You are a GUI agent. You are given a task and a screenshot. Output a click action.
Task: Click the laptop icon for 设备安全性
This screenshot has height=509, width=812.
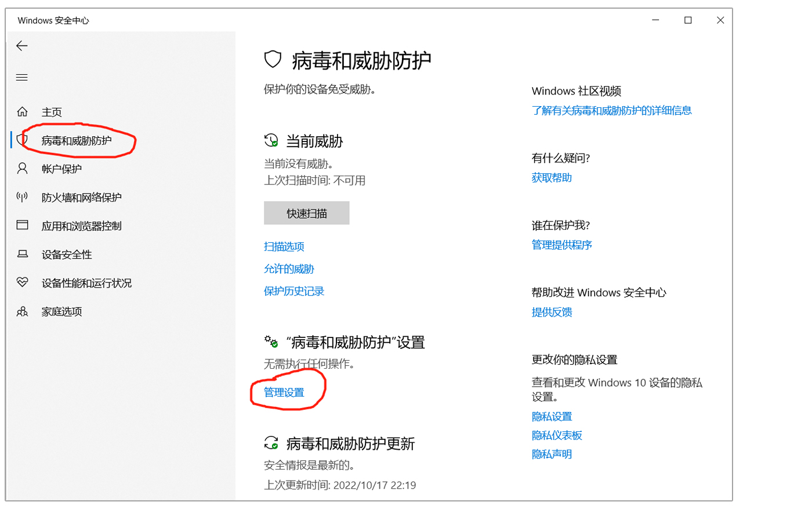pyautogui.click(x=22, y=254)
